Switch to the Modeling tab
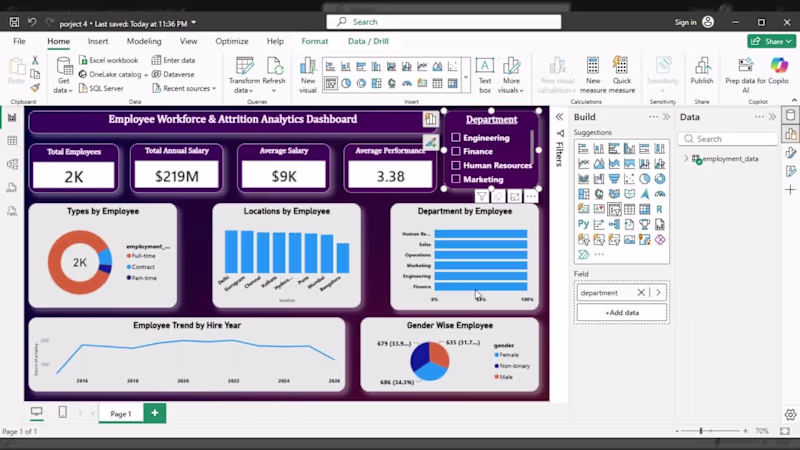The width and height of the screenshot is (800, 450). [x=144, y=41]
